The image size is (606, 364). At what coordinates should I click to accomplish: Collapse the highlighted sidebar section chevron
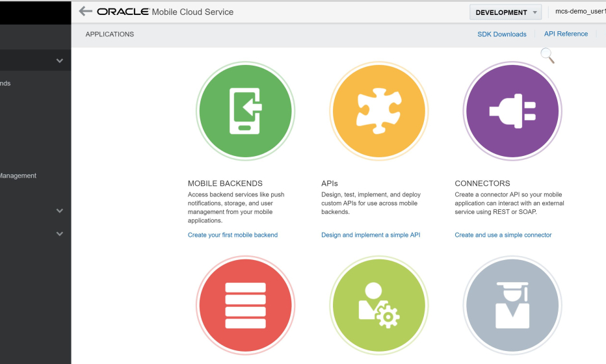click(x=60, y=61)
